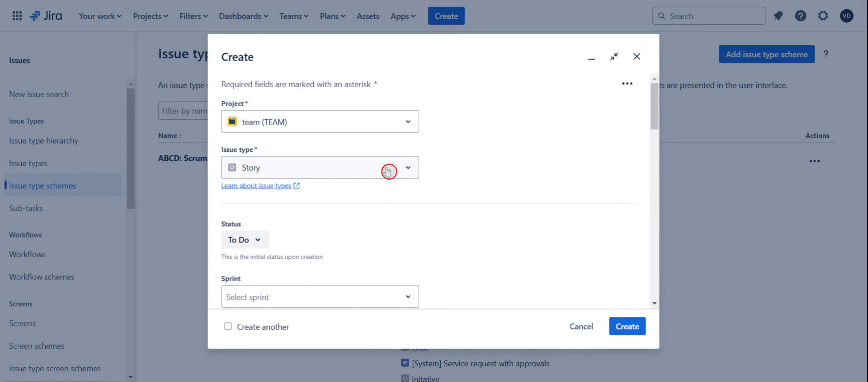
Task: Collapse the Create dialog to compact size
Action: (x=614, y=57)
